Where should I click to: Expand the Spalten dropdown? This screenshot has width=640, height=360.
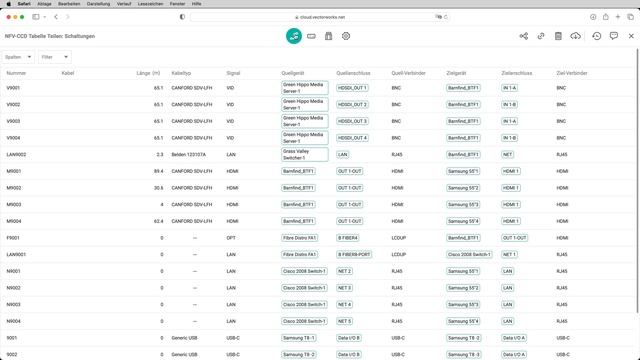18,57
